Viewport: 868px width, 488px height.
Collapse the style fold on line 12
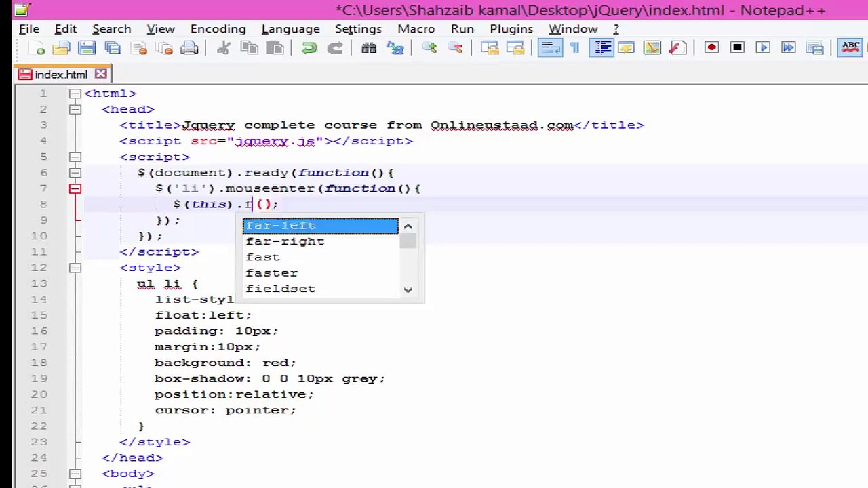pos(75,268)
